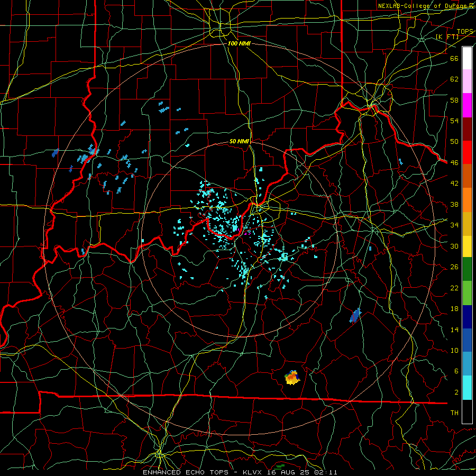Pick the bright red legend band
The height and width of the screenshot is (476, 476).
click(x=467, y=152)
